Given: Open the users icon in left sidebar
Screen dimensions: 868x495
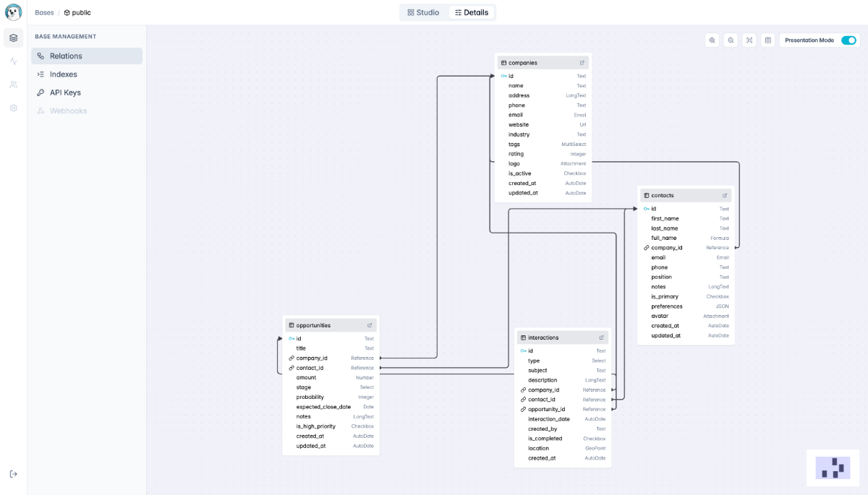Looking at the screenshot, I should pos(13,85).
